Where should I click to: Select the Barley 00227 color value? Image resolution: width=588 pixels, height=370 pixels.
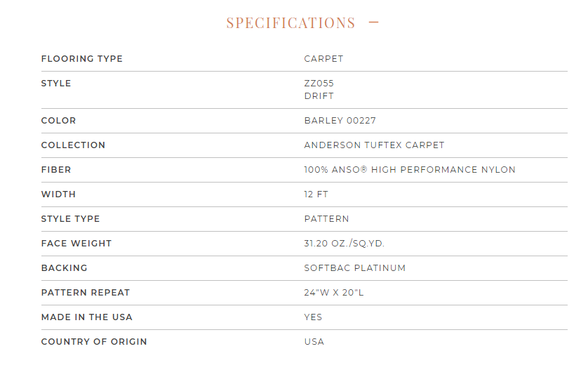(x=340, y=121)
